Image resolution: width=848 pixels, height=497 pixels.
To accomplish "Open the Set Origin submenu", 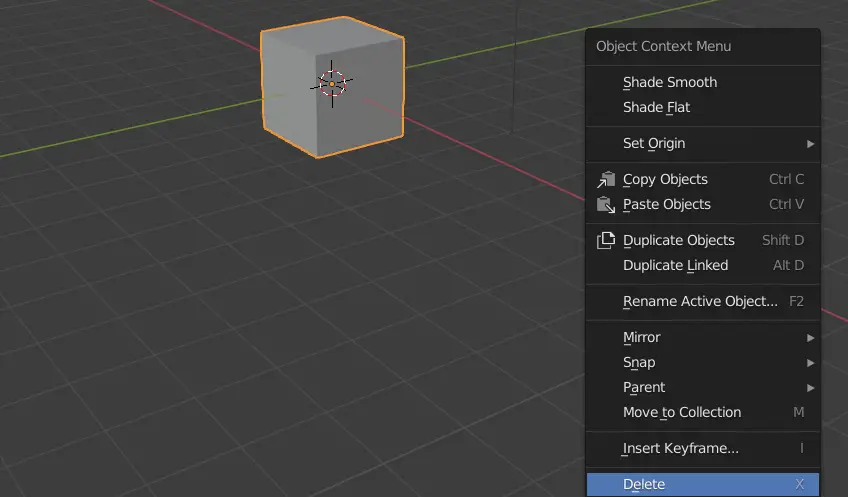I will tap(703, 143).
